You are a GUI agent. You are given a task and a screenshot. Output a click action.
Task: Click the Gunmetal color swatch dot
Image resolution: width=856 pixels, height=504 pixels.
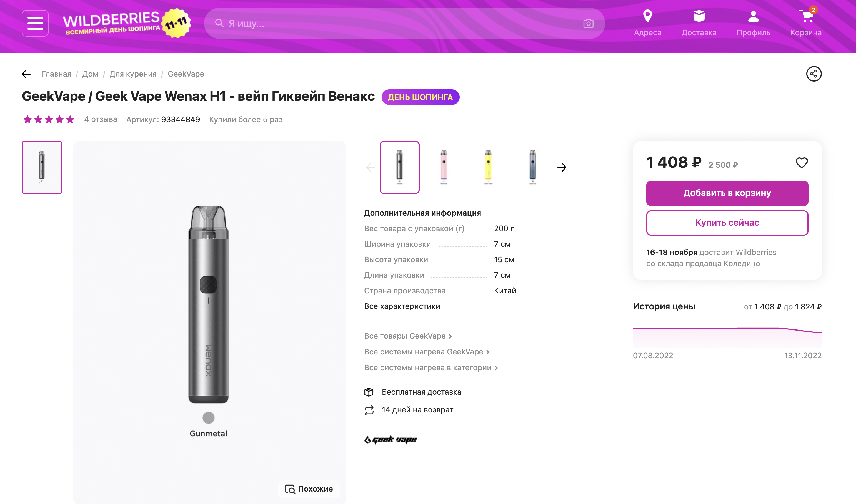(208, 417)
